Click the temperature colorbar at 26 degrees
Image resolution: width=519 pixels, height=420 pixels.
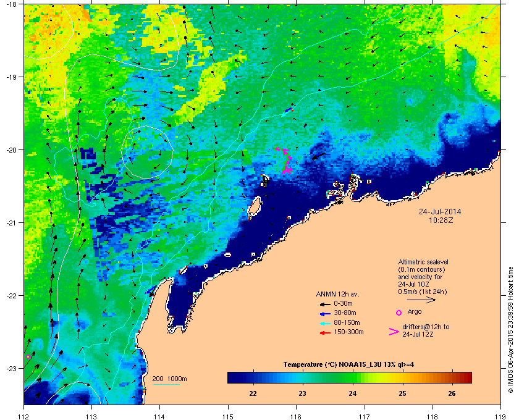coord(452,377)
